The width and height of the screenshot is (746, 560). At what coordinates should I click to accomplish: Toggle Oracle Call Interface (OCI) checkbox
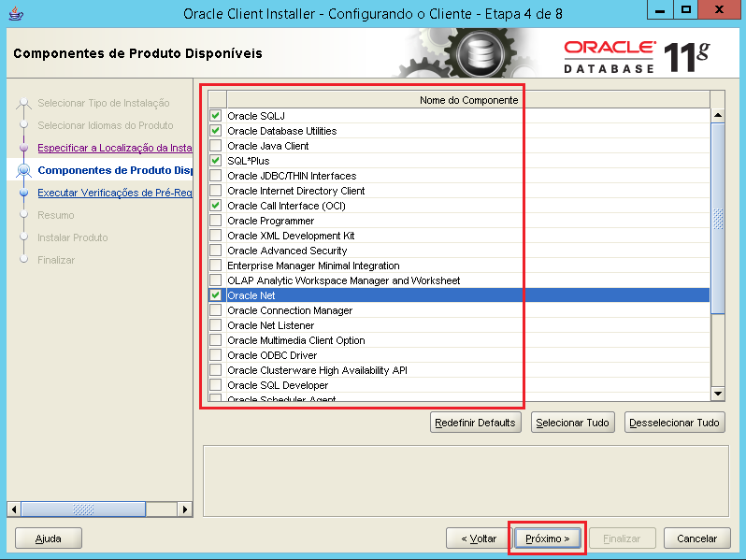point(216,206)
